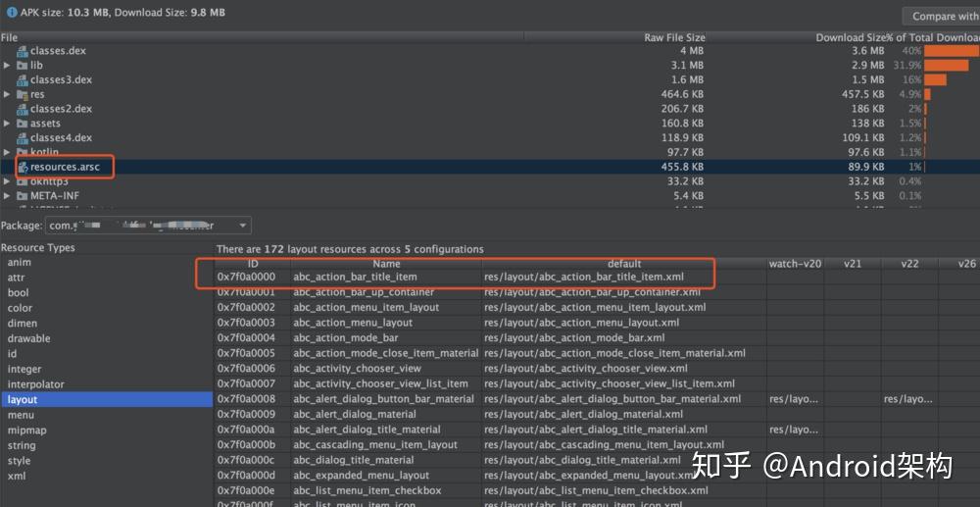Viewport: 980px width, 507px height.
Task: Click the lib folder icon
Action: coord(23,66)
